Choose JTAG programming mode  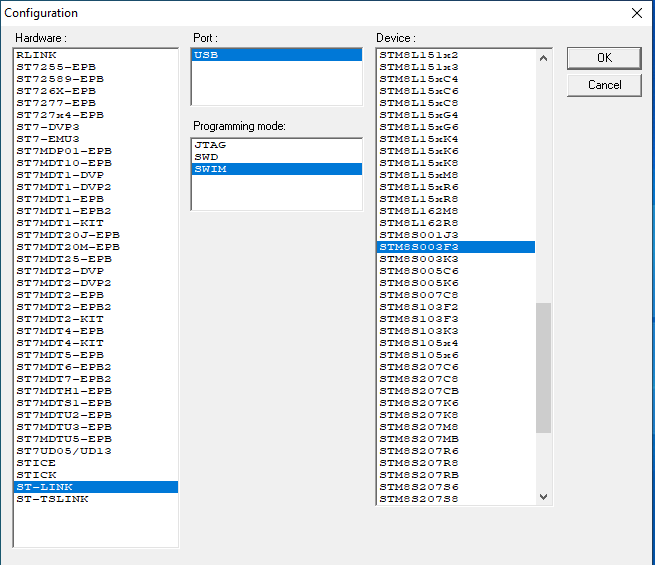pyautogui.click(x=277, y=145)
